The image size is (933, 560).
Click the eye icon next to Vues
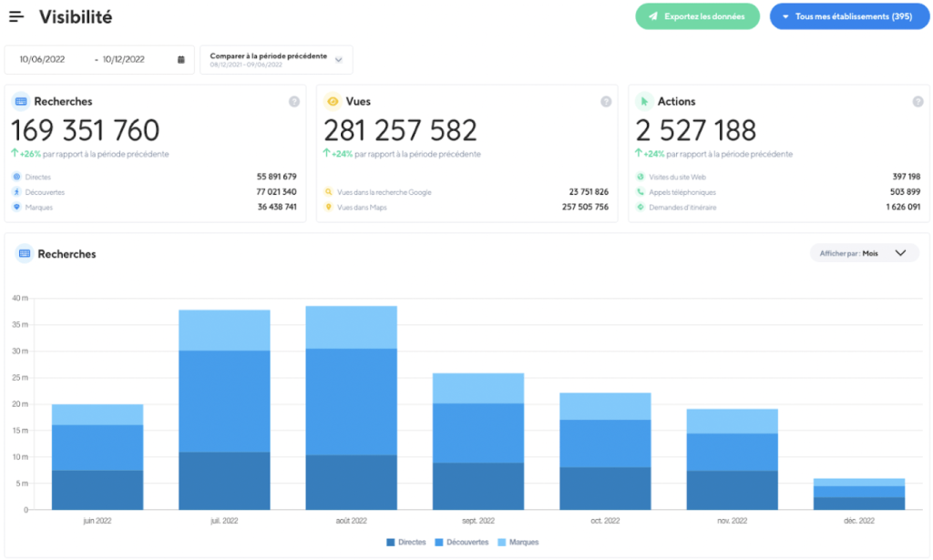333,102
